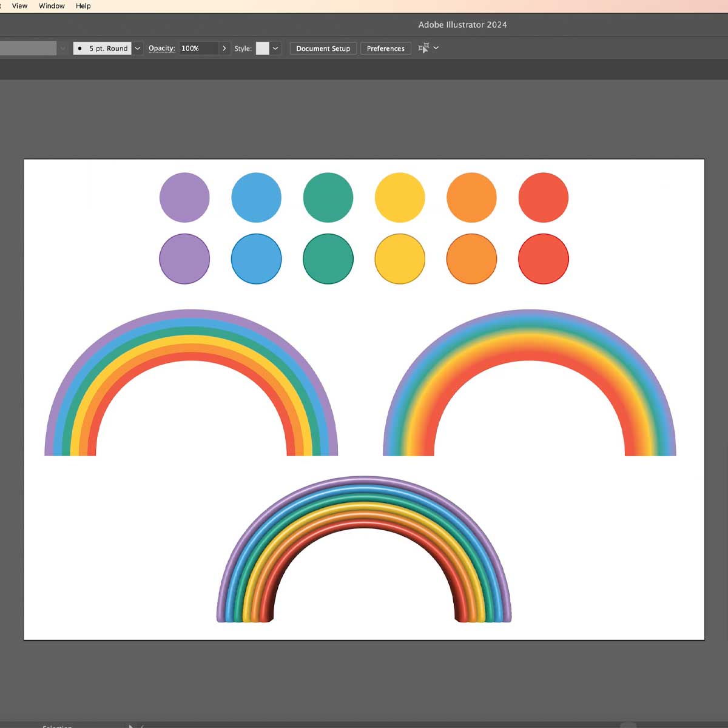
Task: Expand the arrow next to the align icon
Action: pos(436,48)
